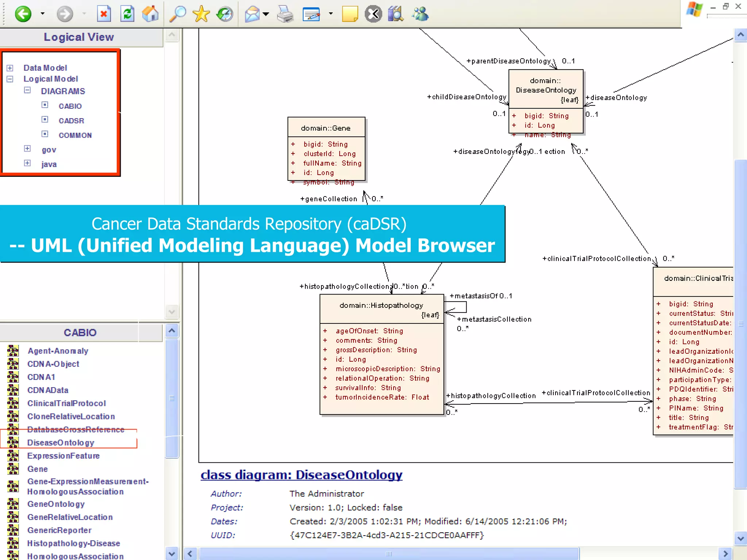Click the CABIO list scroll-up arrow
Viewport: 747px width, 560px height.
click(x=172, y=331)
